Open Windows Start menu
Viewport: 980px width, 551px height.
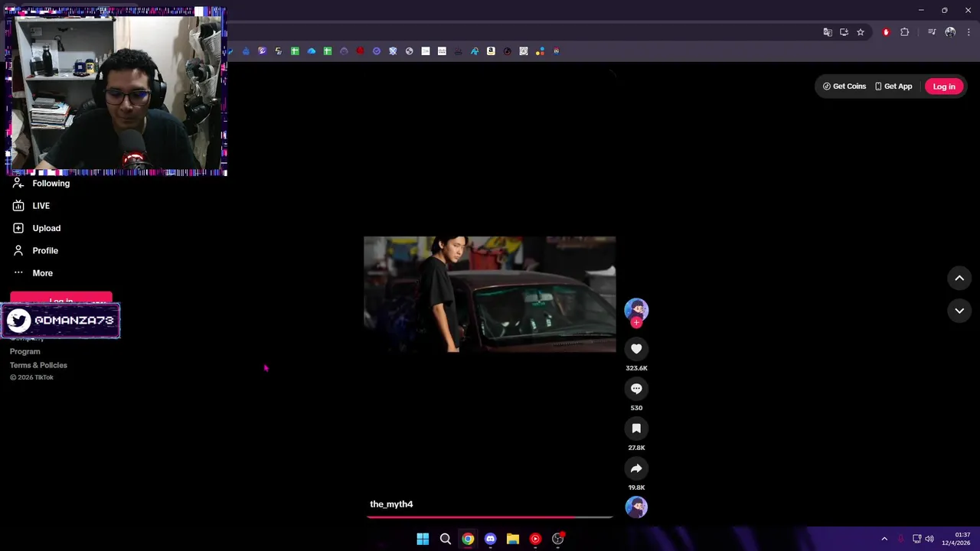tap(423, 539)
